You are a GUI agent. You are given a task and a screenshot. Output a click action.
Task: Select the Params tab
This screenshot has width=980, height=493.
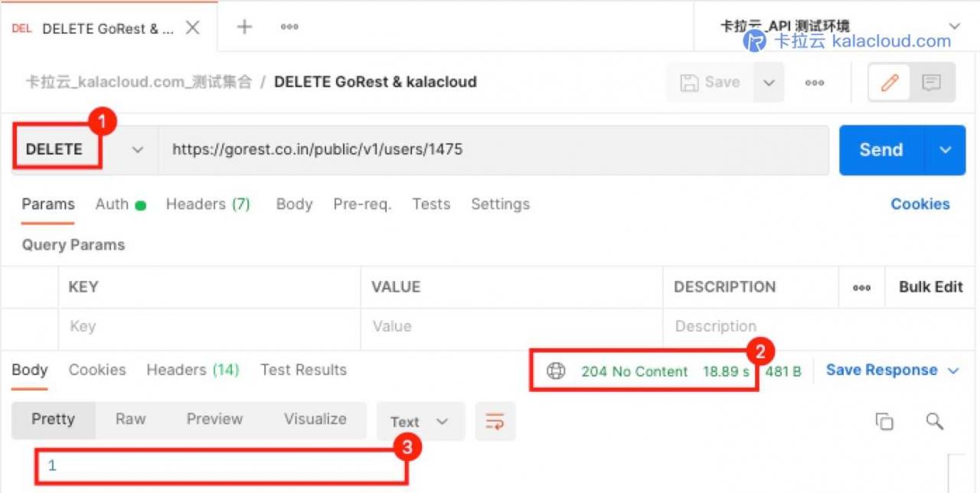click(48, 204)
